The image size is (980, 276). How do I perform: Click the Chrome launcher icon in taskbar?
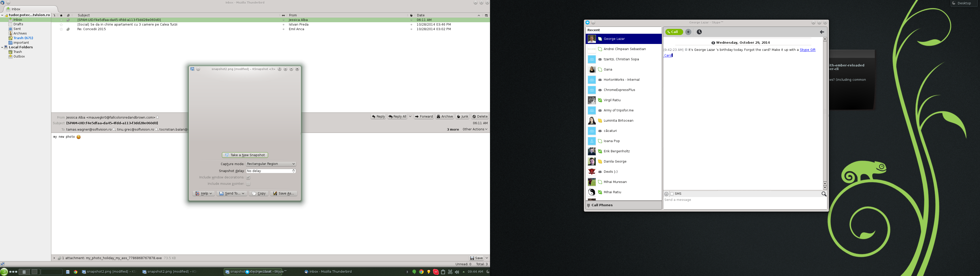coord(76,272)
